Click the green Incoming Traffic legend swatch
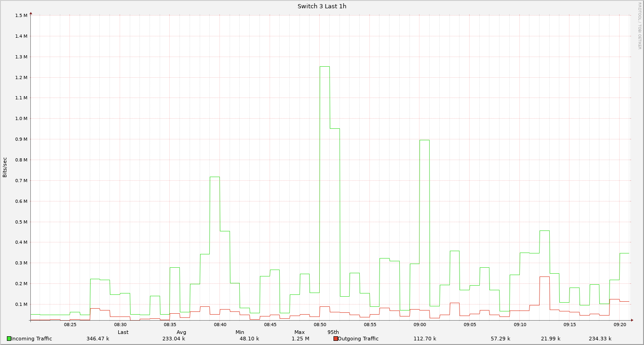The width and height of the screenshot is (644, 345). (x=9, y=339)
